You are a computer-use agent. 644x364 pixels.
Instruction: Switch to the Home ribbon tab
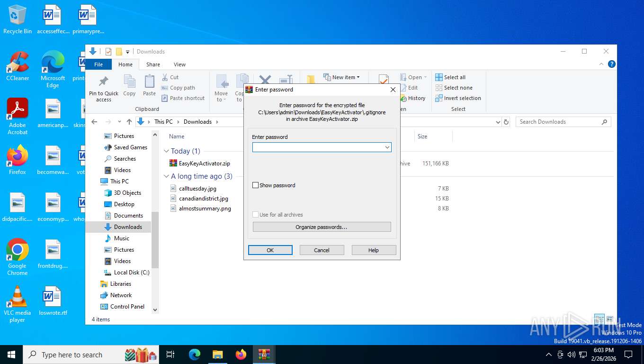pyautogui.click(x=125, y=64)
